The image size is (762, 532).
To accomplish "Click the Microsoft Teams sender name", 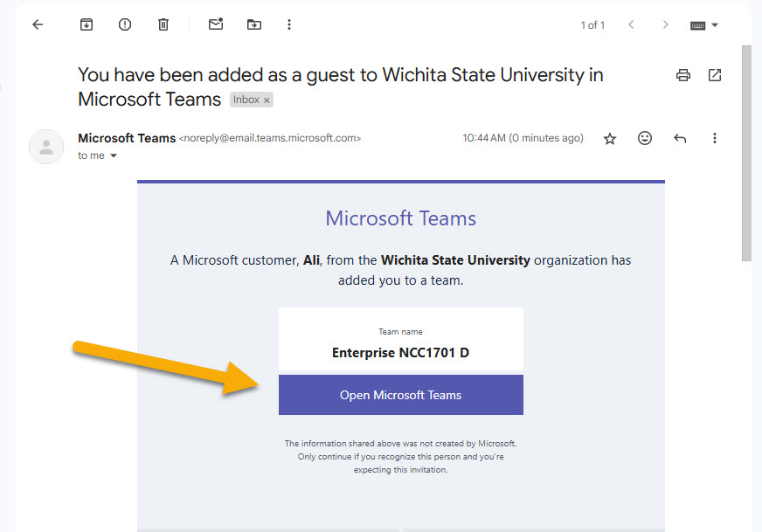I will (x=126, y=137).
